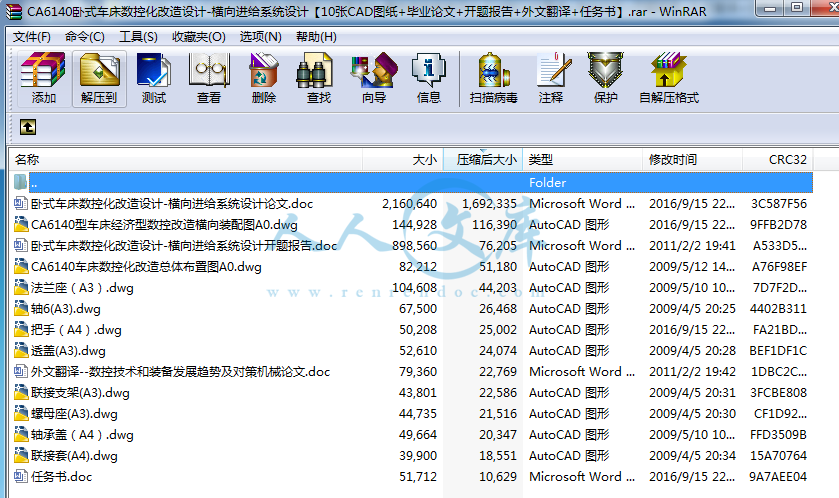Click the DWG icon of 法兰座（A3）.dwg
Viewport: 839px width, 498px height.
click(x=20, y=287)
